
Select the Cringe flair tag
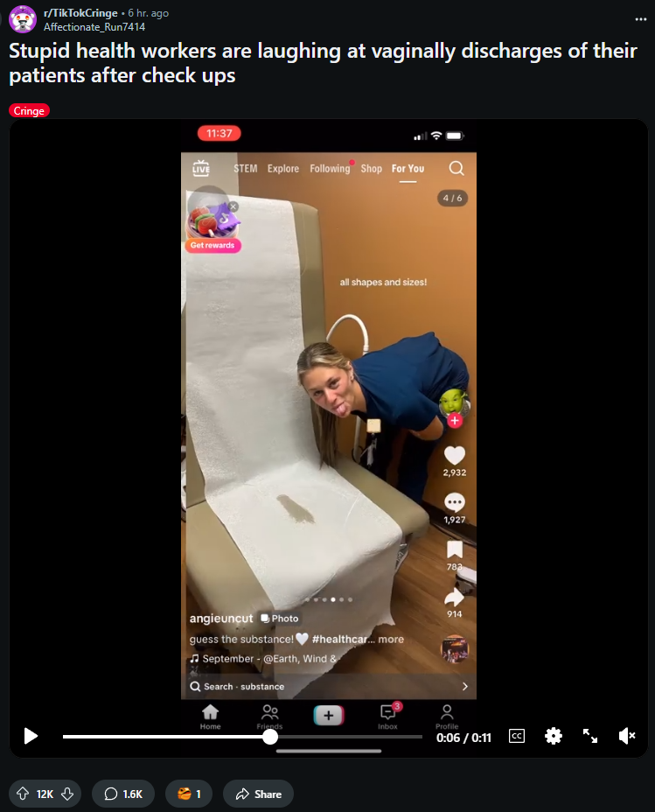[29, 110]
